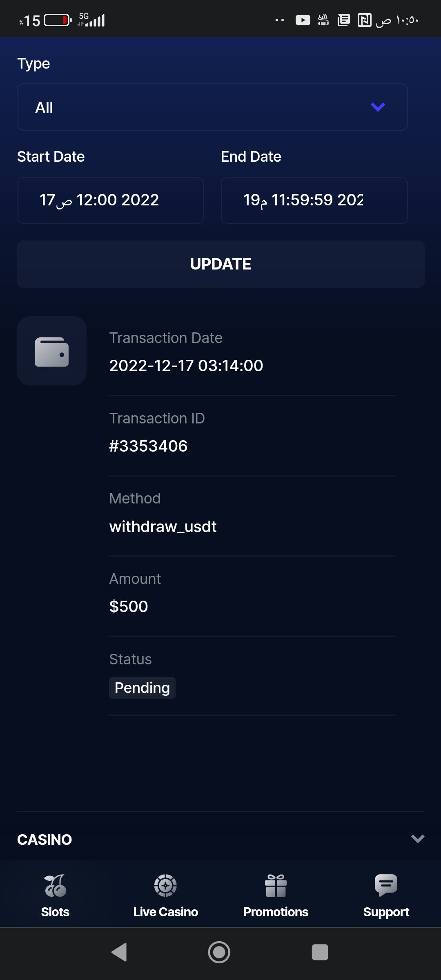Open Slots cherry icon

(x=56, y=885)
